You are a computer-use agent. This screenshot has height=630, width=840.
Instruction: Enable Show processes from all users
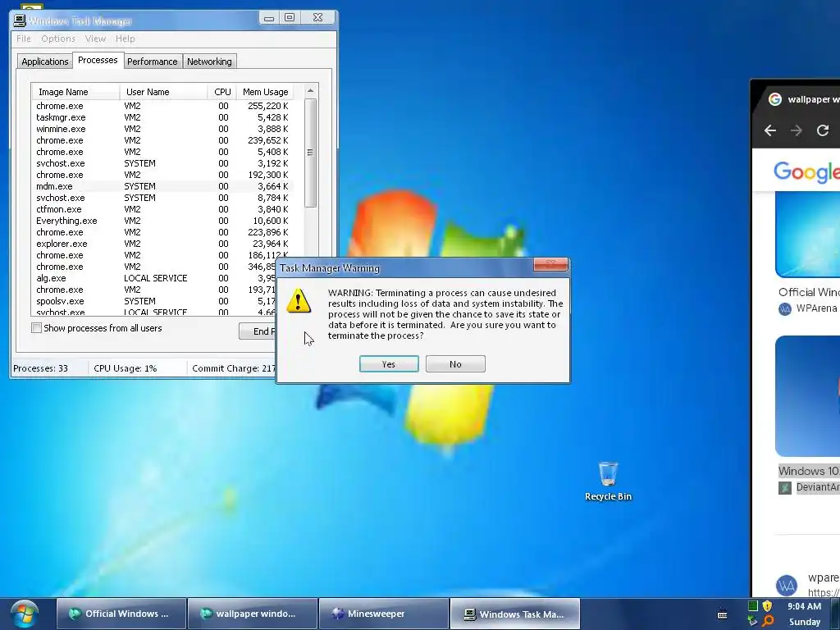36,328
